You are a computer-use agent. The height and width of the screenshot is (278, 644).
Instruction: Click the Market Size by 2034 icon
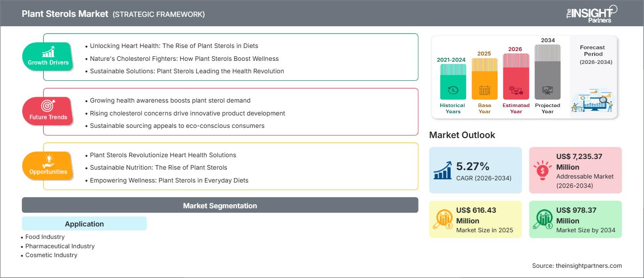pyautogui.click(x=542, y=219)
